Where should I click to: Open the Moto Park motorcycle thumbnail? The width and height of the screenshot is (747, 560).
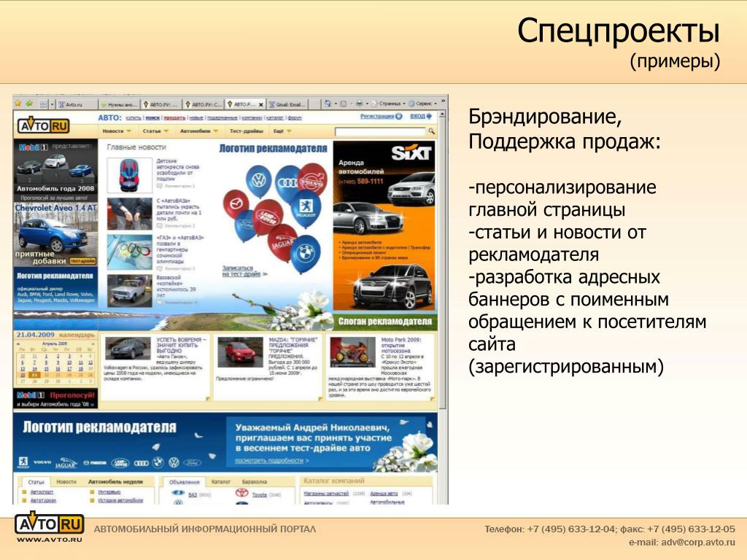352,352
